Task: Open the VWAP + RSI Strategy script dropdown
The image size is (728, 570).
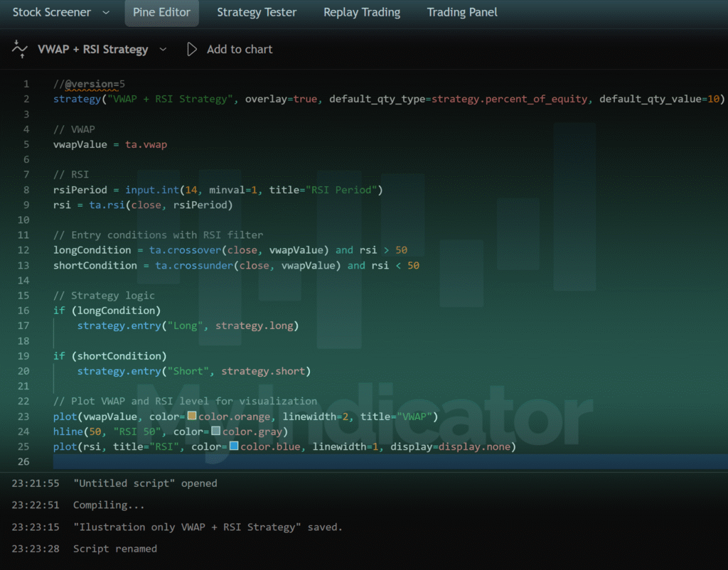Action: (163, 50)
